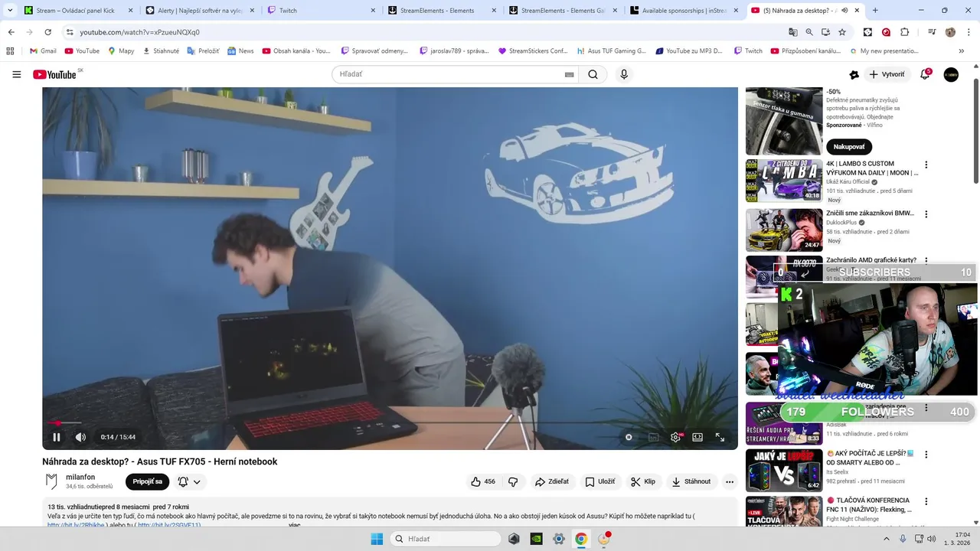Enter fullscreen video mode
Image resolution: width=980 pixels, height=551 pixels.
(x=720, y=437)
